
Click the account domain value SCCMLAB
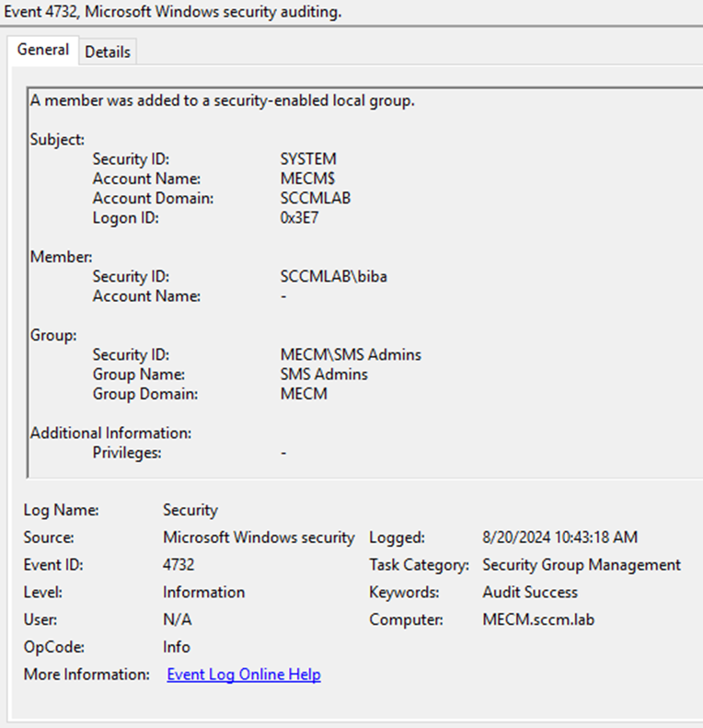click(x=316, y=198)
